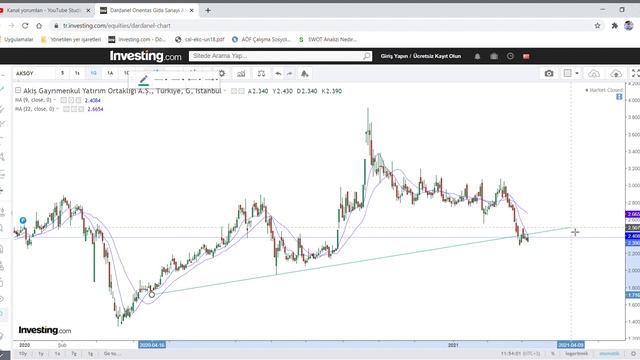This screenshot has width=640, height=360.
Task: Save chart layout with cloud upload icon
Action: tap(616, 73)
